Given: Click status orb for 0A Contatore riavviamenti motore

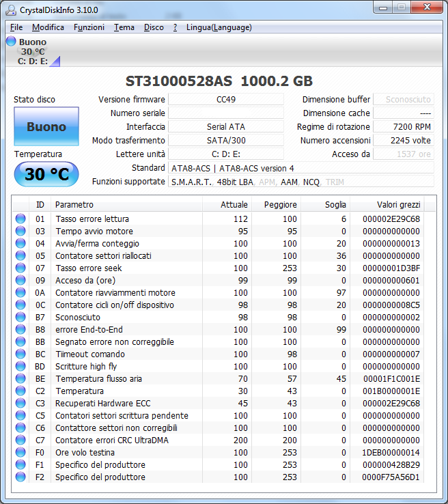Looking at the screenshot, I should (20, 292).
